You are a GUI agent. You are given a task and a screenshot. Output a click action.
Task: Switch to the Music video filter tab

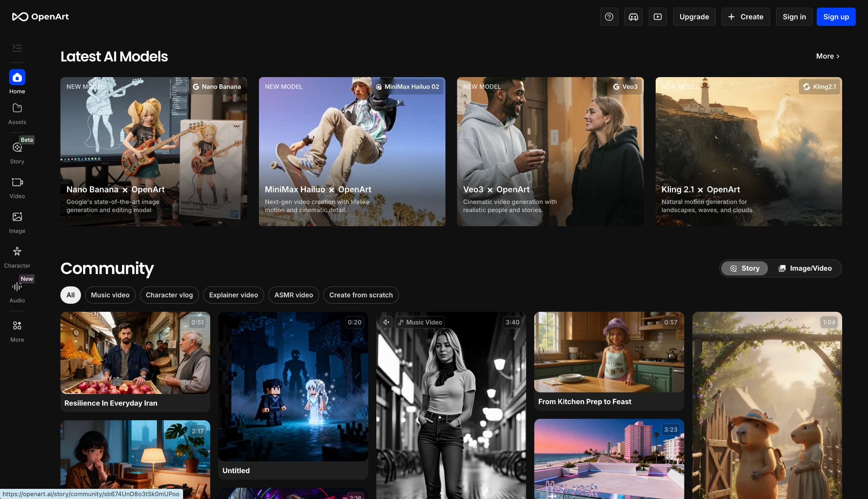(x=110, y=295)
